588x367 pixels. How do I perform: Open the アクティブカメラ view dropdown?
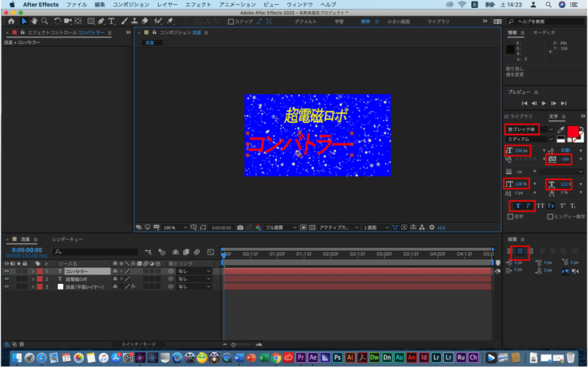pyautogui.click(x=339, y=227)
